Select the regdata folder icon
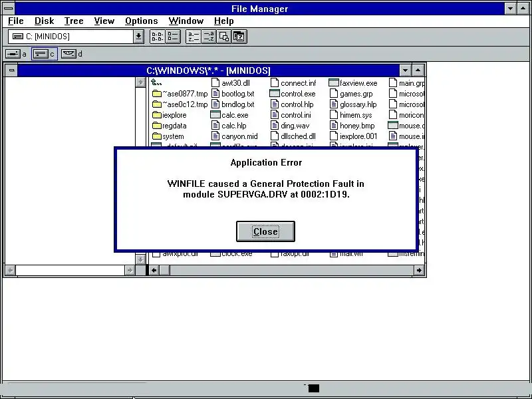This screenshot has width=532, height=399. point(157,126)
